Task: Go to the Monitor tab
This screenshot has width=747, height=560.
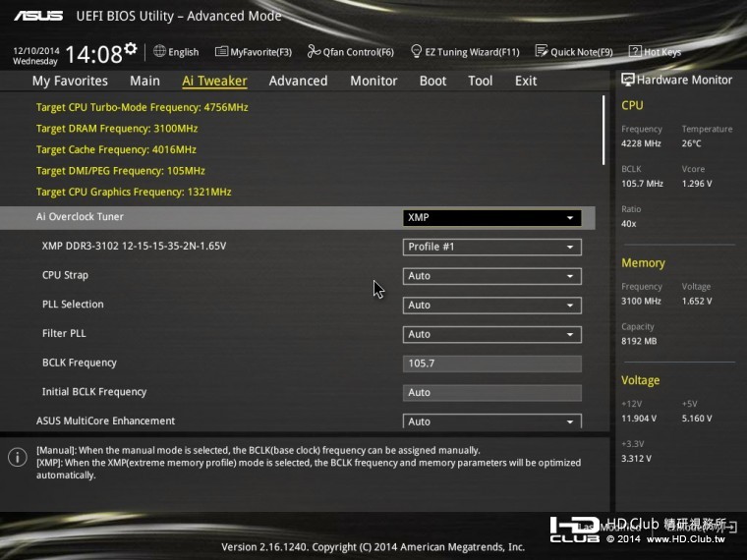Action: click(x=373, y=81)
